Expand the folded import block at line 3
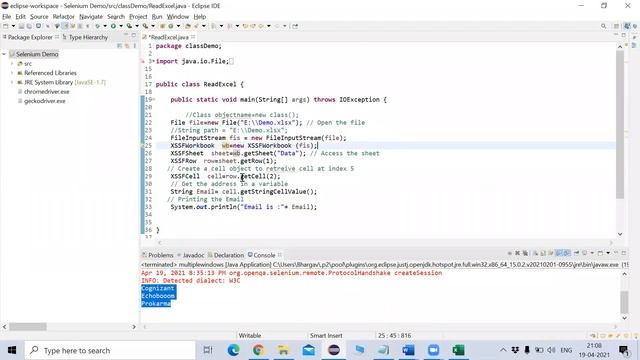This screenshot has height=360, width=640. point(153,61)
